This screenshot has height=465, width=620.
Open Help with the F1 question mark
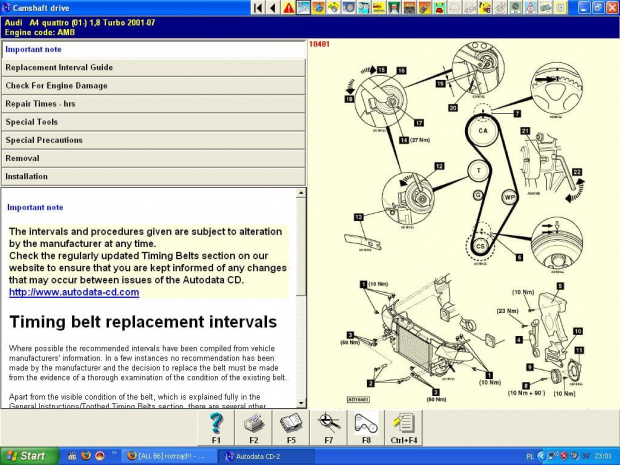click(x=216, y=428)
